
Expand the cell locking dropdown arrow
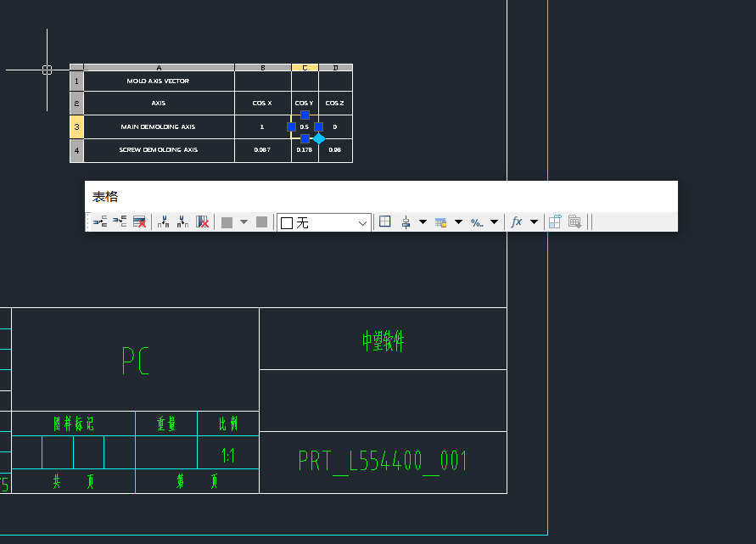coord(458,222)
